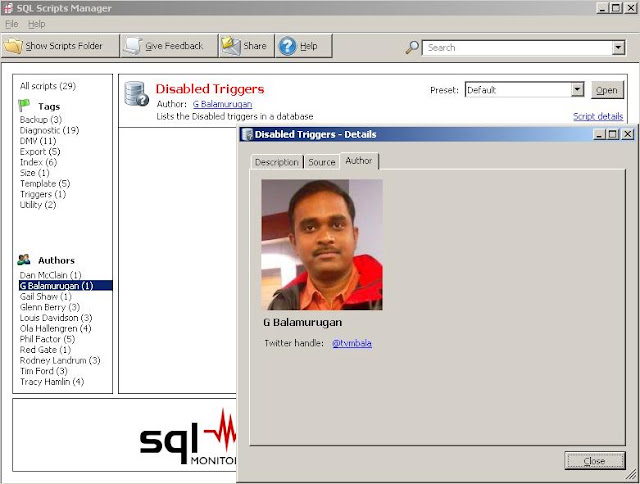The width and height of the screenshot is (640, 484).
Task: Open the Script details link
Action: [x=598, y=116]
